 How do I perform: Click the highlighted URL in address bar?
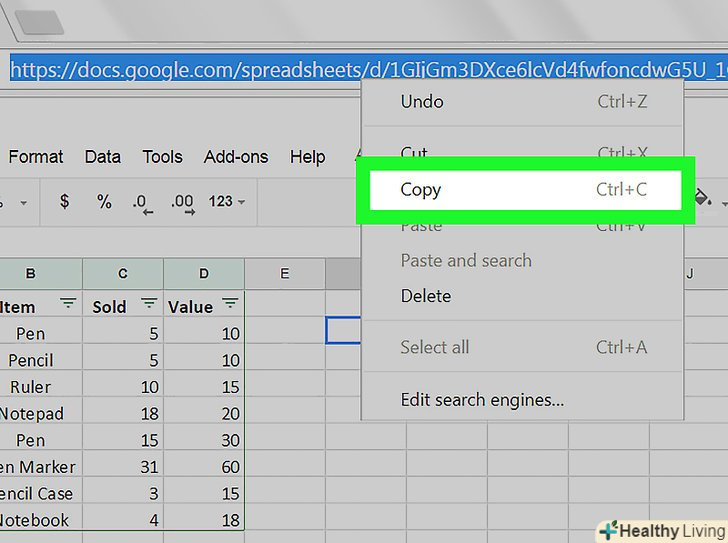coord(369,70)
